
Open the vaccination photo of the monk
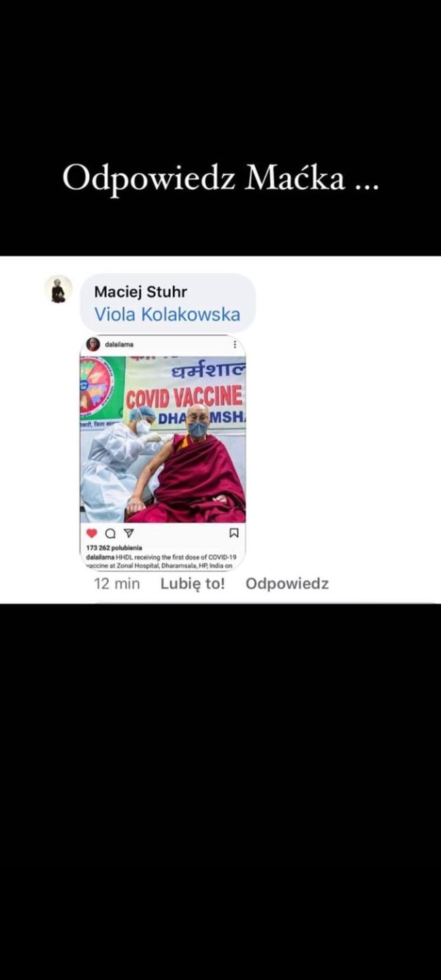click(x=163, y=439)
